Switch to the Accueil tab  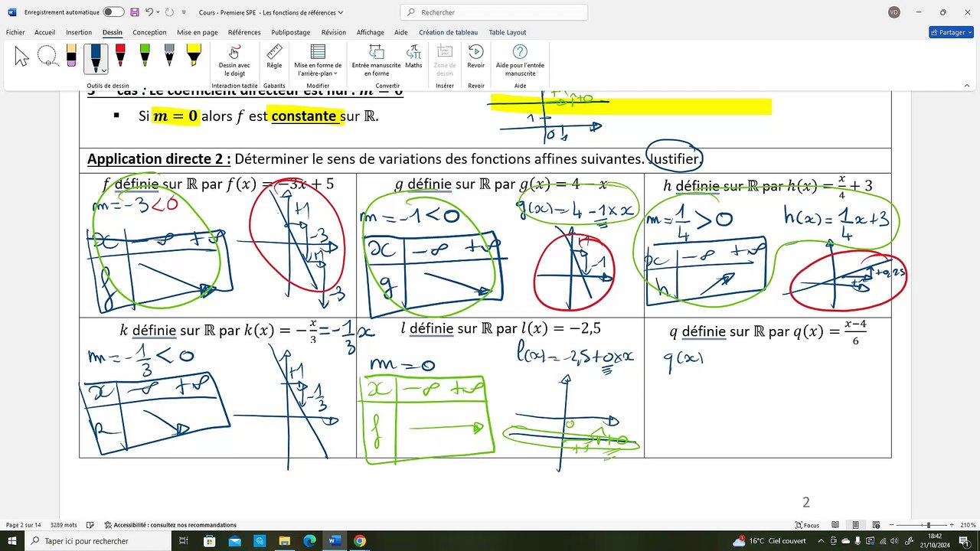click(44, 32)
